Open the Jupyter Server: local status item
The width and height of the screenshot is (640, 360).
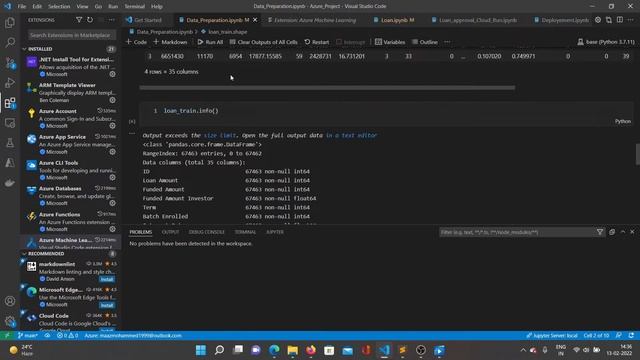[552, 336]
